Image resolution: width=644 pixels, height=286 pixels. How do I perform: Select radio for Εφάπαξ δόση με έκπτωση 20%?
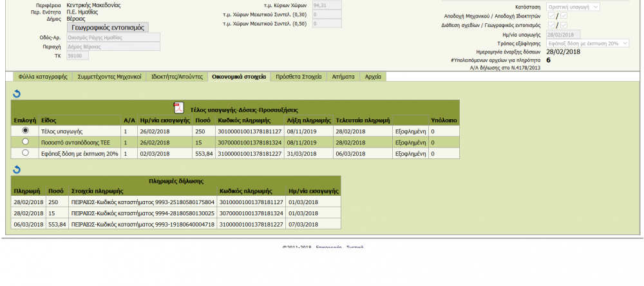coord(26,153)
